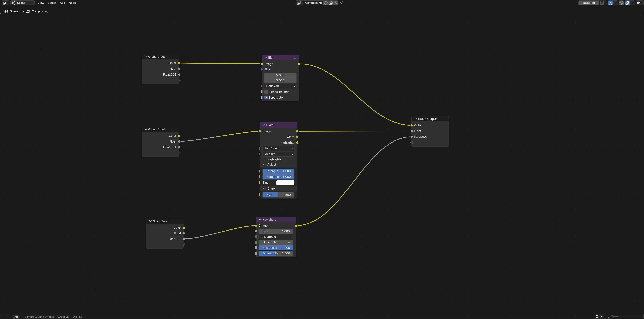The width and height of the screenshot is (644, 319).
Task: Switch to Camera & Lens Effects tab
Action: pyautogui.click(x=39, y=317)
